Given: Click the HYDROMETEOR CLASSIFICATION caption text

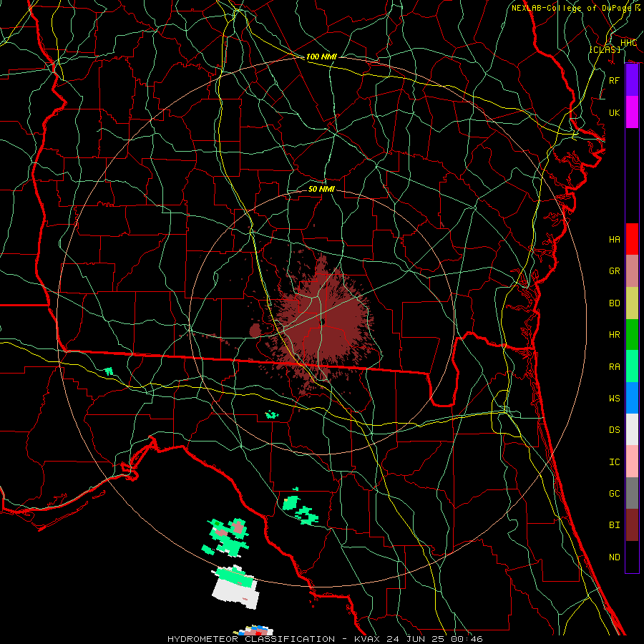Looking at the screenshot, I should point(251,639).
